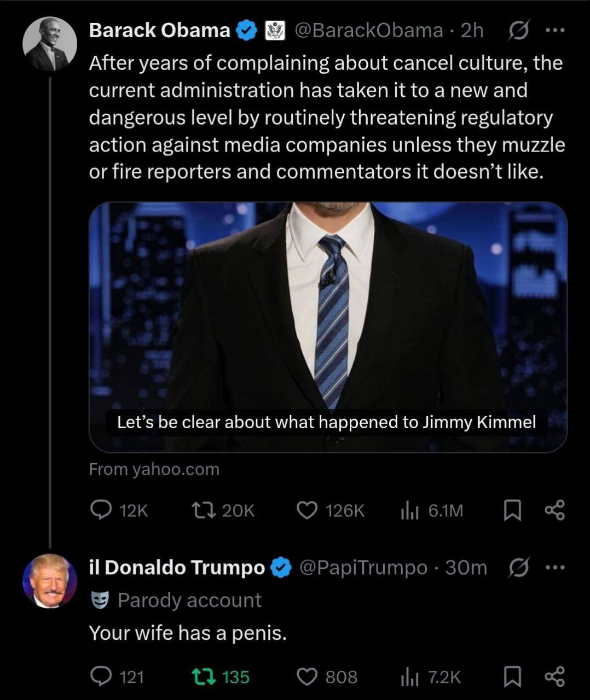The image size is (590, 700).
Task: Reply to the PapiTrumpo parody post
Action: click(x=101, y=676)
